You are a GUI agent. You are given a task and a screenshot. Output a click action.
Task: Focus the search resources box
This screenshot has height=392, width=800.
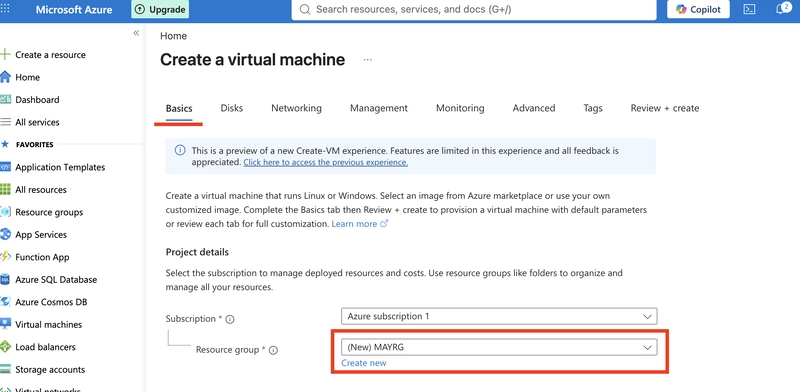[x=473, y=10]
